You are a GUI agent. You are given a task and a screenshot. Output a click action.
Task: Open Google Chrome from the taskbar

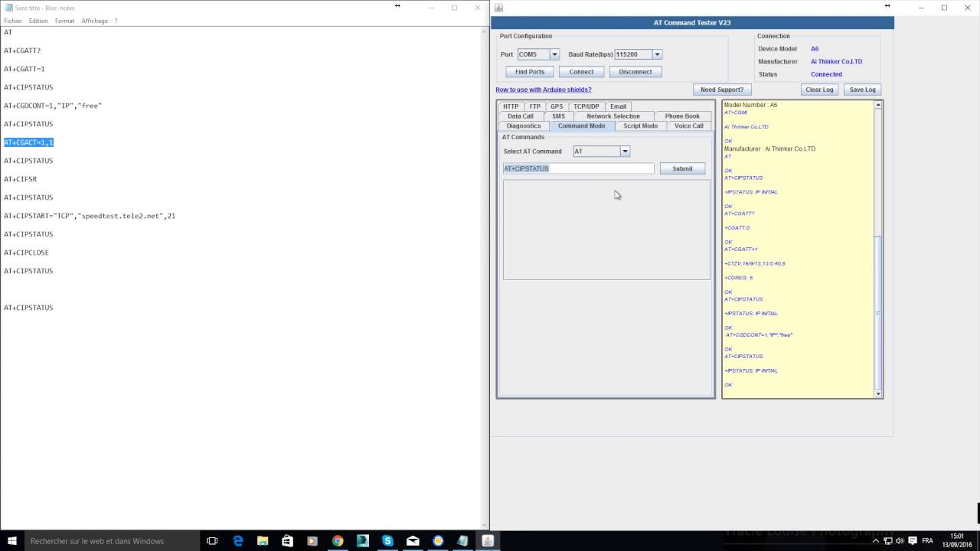(x=338, y=541)
